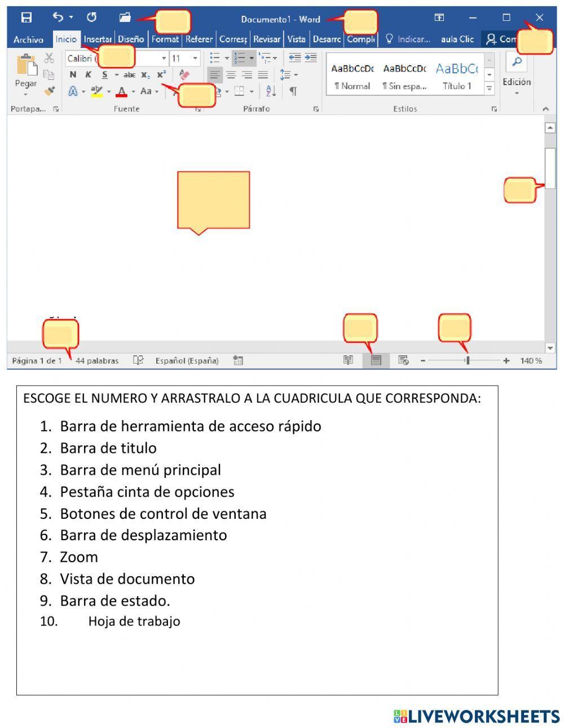Select the Read Mode view icon
Screen dimensions: 564x728
click(x=349, y=360)
